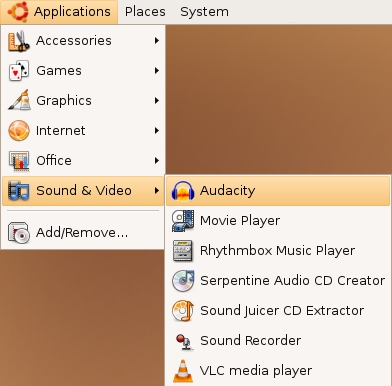Launch Movie Player from the submenu
Image resolution: width=392 pixels, height=386 pixels.
(278, 221)
